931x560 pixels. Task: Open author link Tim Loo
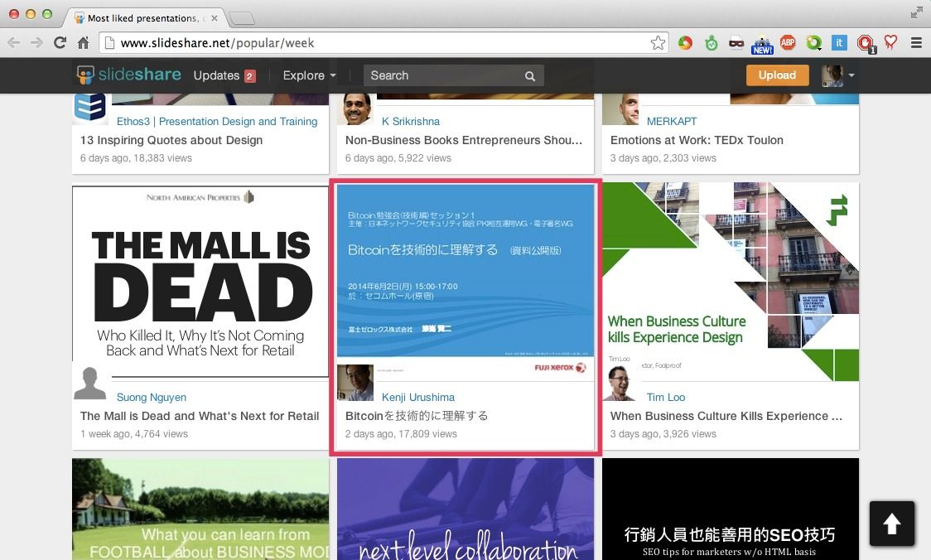(666, 398)
